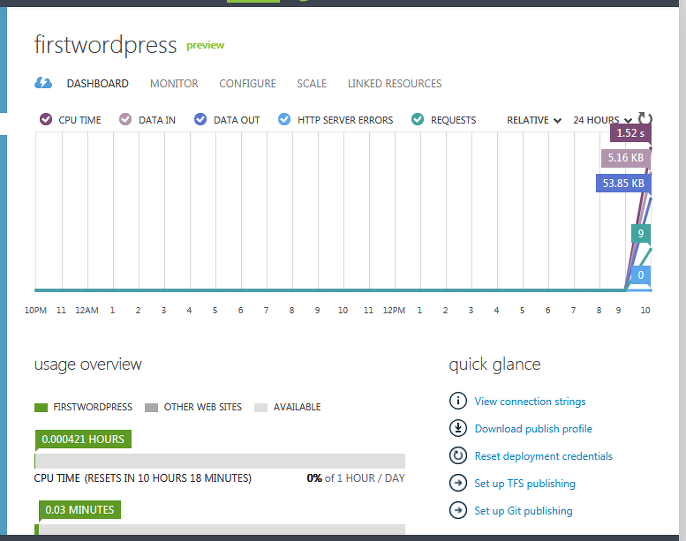
Task: Toggle the HTTP SERVER ERRORS metric checkbox
Action: [x=284, y=119]
